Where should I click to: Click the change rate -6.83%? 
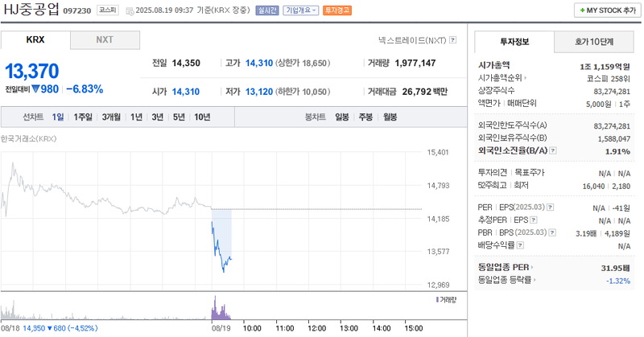click(85, 89)
